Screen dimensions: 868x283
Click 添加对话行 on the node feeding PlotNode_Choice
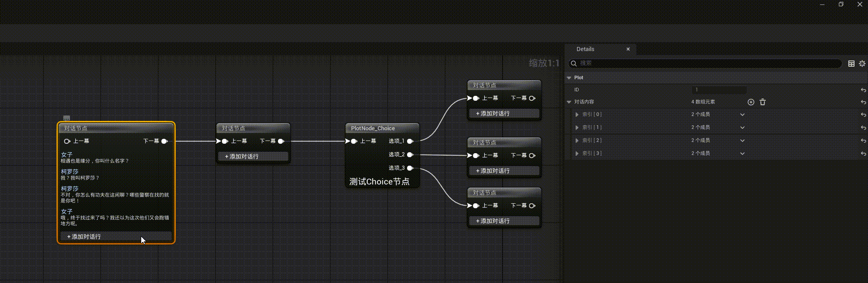point(253,156)
